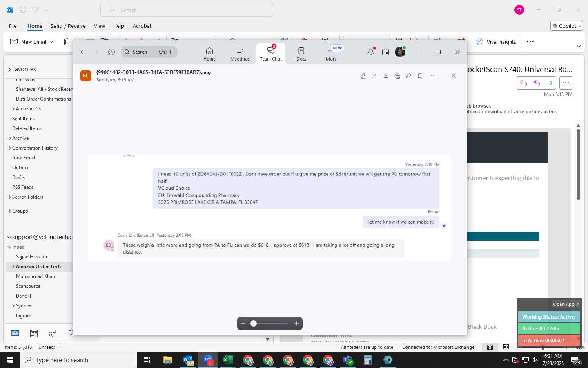Switch to Normal view in status bar
The height and width of the screenshot is (368, 588).
pyautogui.click(x=490, y=347)
